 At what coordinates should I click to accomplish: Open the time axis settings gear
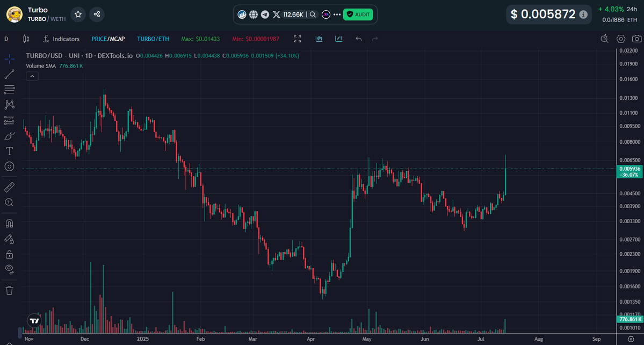pyautogui.click(x=631, y=339)
